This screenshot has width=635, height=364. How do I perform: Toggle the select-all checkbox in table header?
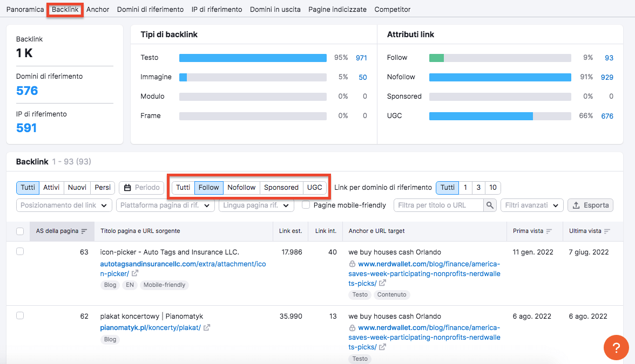pos(20,231)
